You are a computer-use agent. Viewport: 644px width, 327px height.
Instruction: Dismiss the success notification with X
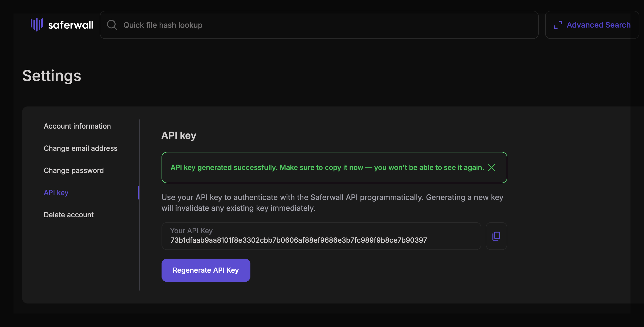pos(492,168)
